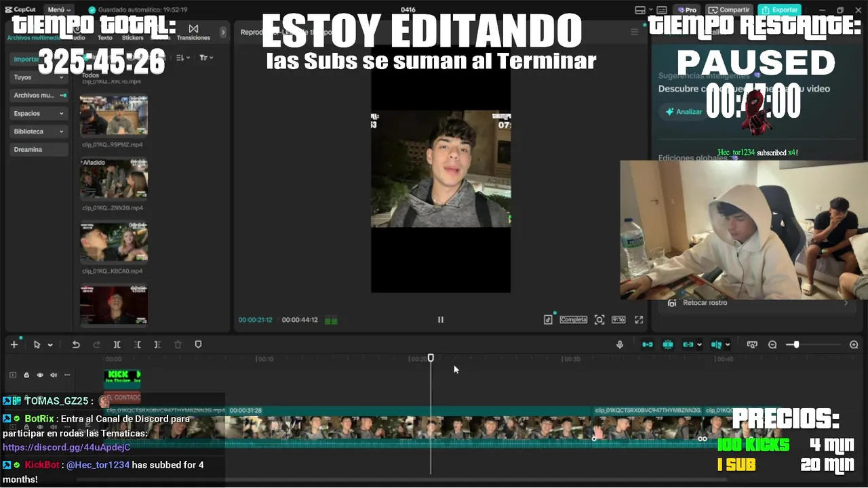
Task: Open the layout switcher in title bar
Action: coord(639,10)
